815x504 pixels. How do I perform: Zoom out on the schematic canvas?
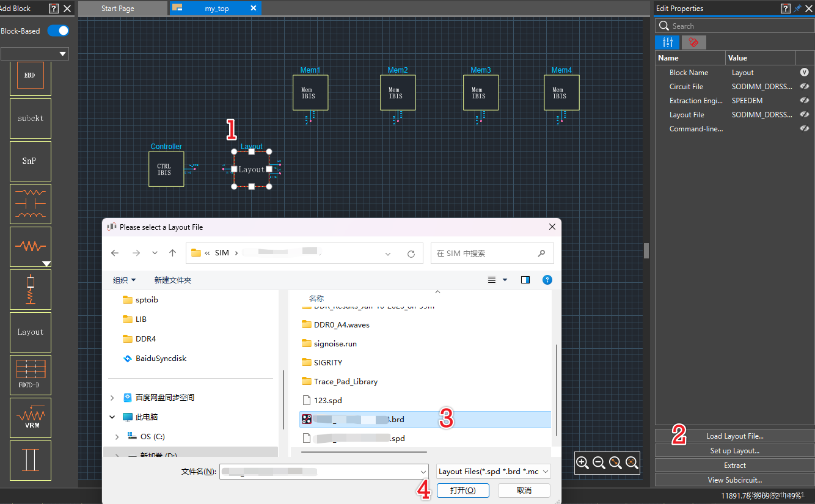599,463
